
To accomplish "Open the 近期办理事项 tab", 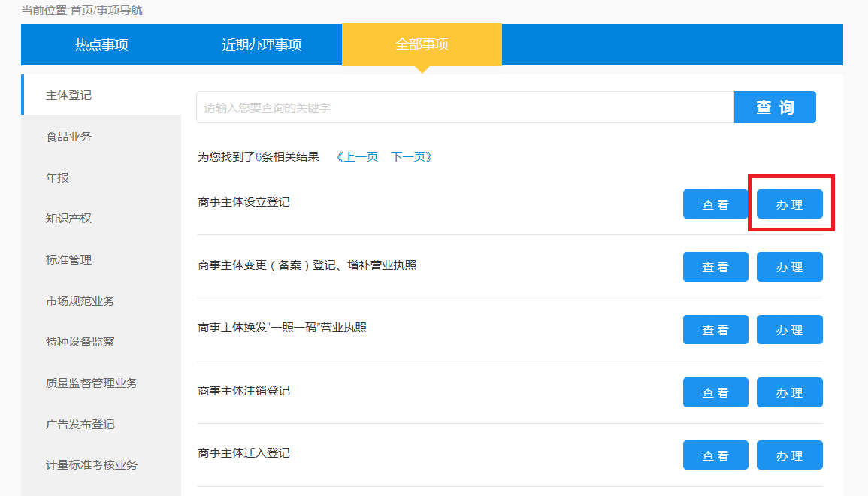I will 262,45.
